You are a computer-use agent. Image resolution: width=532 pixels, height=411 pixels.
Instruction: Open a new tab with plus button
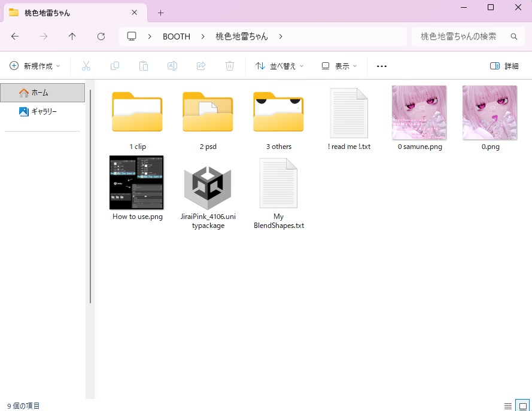pyautogui.click(x=160, y=13)
